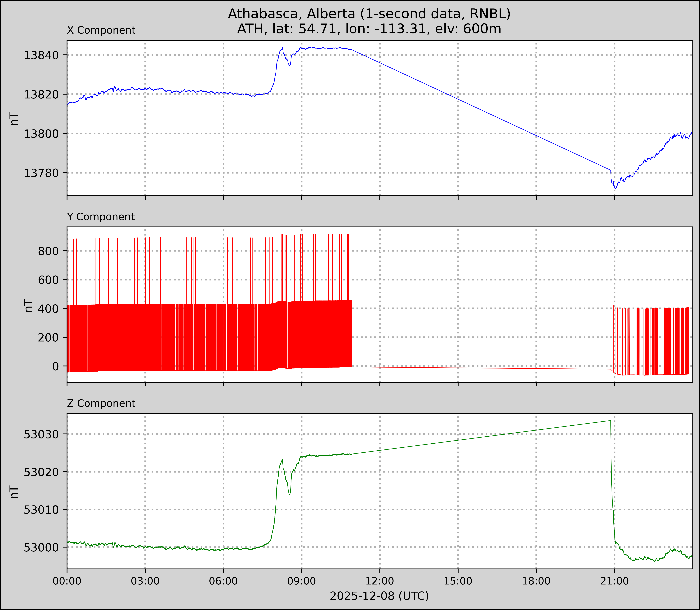The height and width of the screenshot is (610, 700).
Task: Click the 'Y Component' subplot label
Action: (101, 217)
